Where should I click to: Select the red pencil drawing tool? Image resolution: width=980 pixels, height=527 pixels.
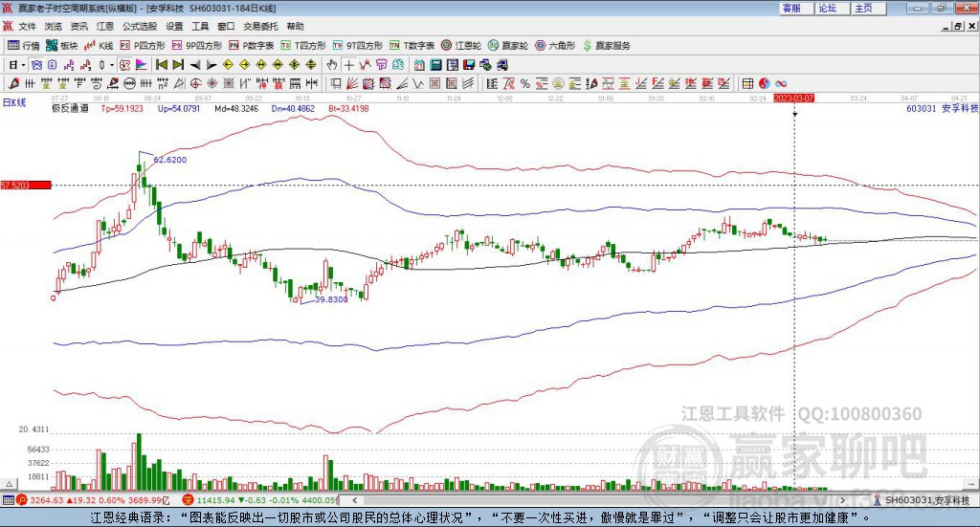(13, 83)
